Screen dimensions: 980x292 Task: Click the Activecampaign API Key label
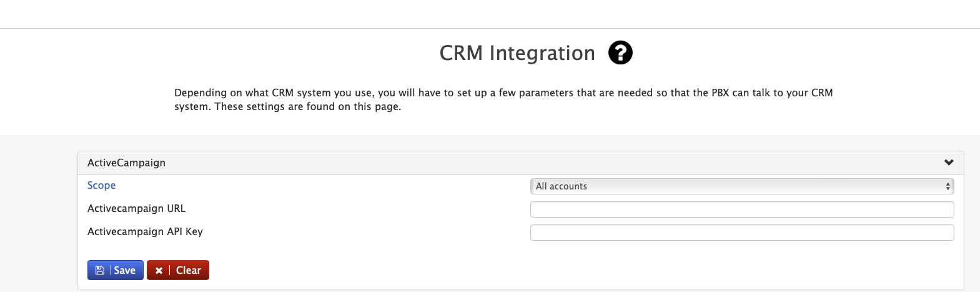[x=145, y=231]
